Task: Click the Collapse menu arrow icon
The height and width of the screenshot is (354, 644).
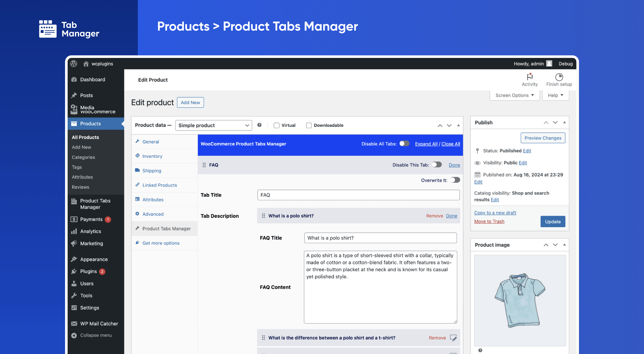Action: click(74, 335)
